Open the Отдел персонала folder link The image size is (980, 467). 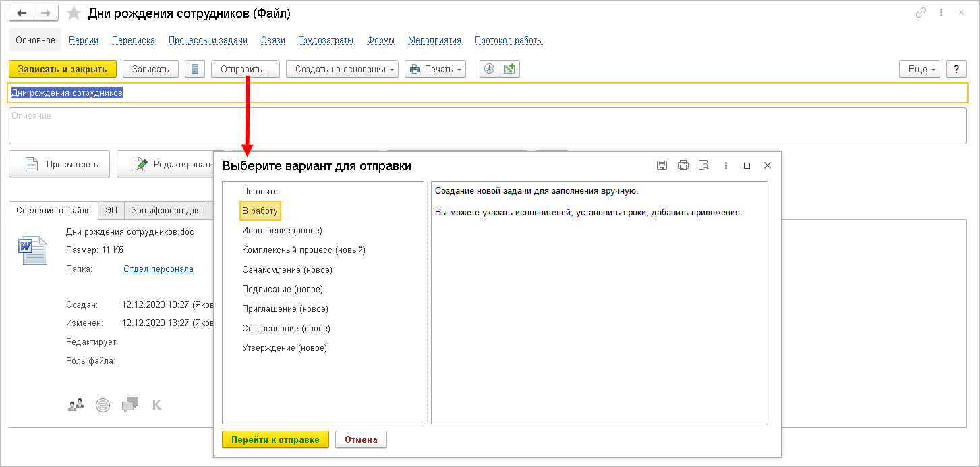(x=158, y=269)
